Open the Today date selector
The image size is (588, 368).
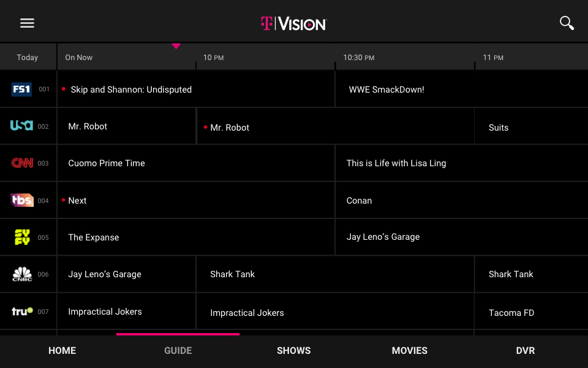coord(28,58)
